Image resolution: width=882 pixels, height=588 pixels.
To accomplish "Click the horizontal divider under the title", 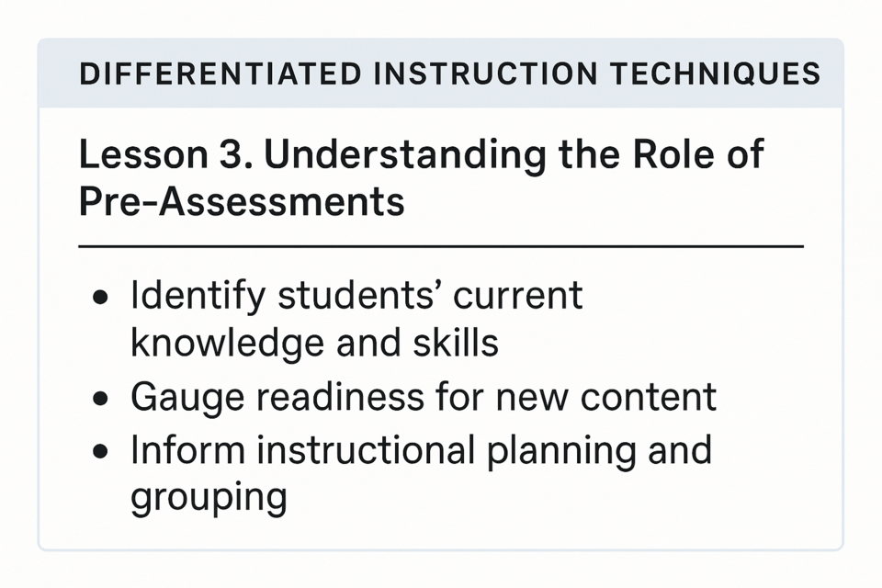I will [441, 246].
